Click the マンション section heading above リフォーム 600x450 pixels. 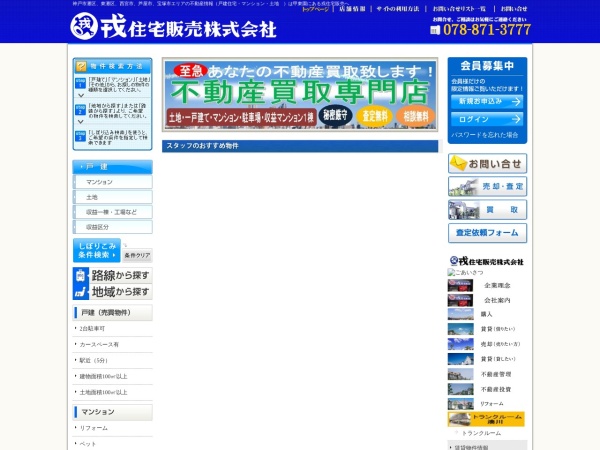[x=112, y=412]
